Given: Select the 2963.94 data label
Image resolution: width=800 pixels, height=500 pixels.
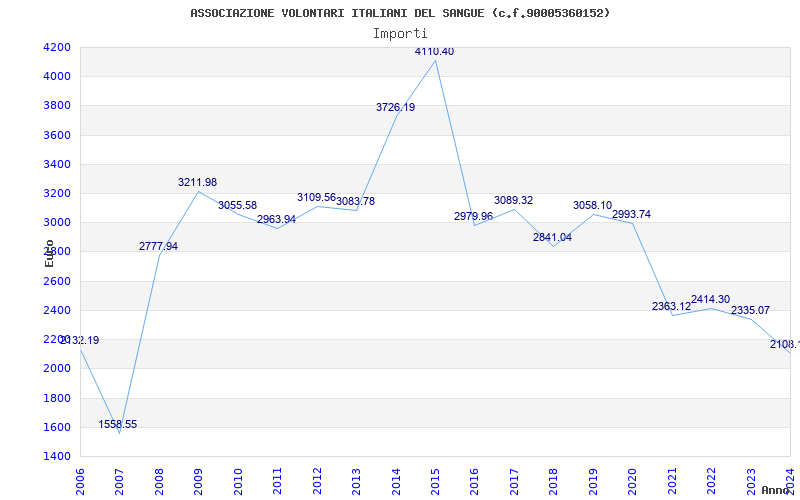Looking at the screenshot, I should coord(277,219).
